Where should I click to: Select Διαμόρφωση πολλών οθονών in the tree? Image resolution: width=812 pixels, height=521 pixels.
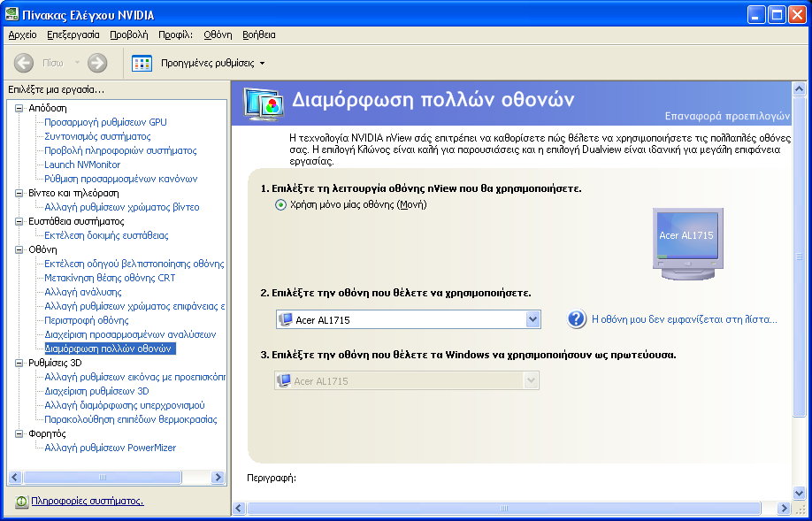pyautogui.click(x=110, y=349)
